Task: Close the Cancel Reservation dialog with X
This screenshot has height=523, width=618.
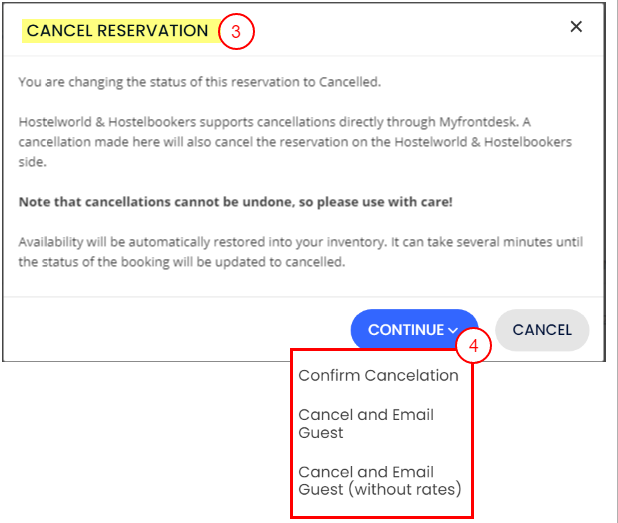Action: click(576, 27)
